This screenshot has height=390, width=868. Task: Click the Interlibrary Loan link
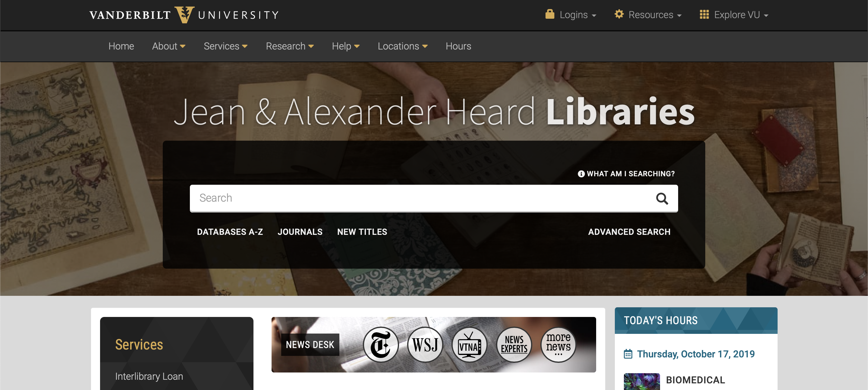[x=149, y=376]
